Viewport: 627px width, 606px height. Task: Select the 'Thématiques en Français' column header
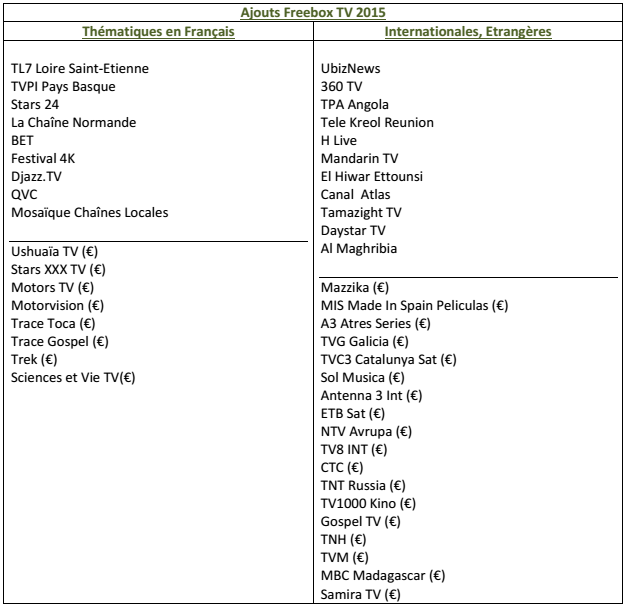click(x=158, y=32)
